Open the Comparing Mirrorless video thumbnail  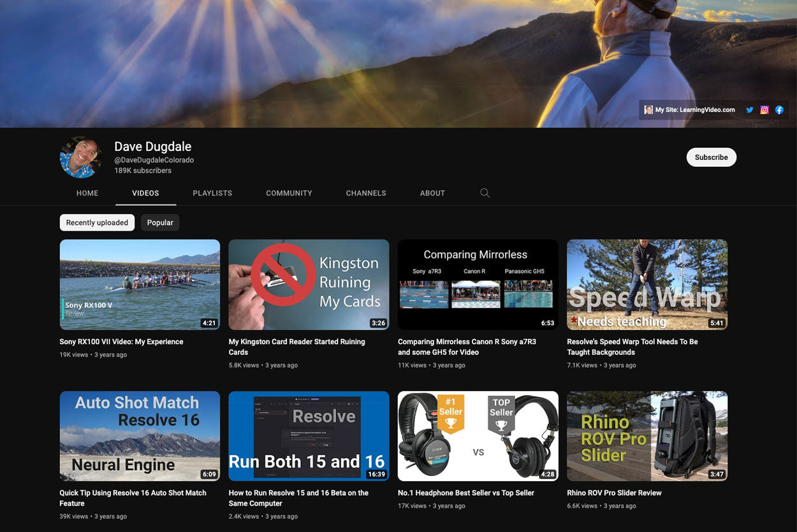[x=478, y=284]
